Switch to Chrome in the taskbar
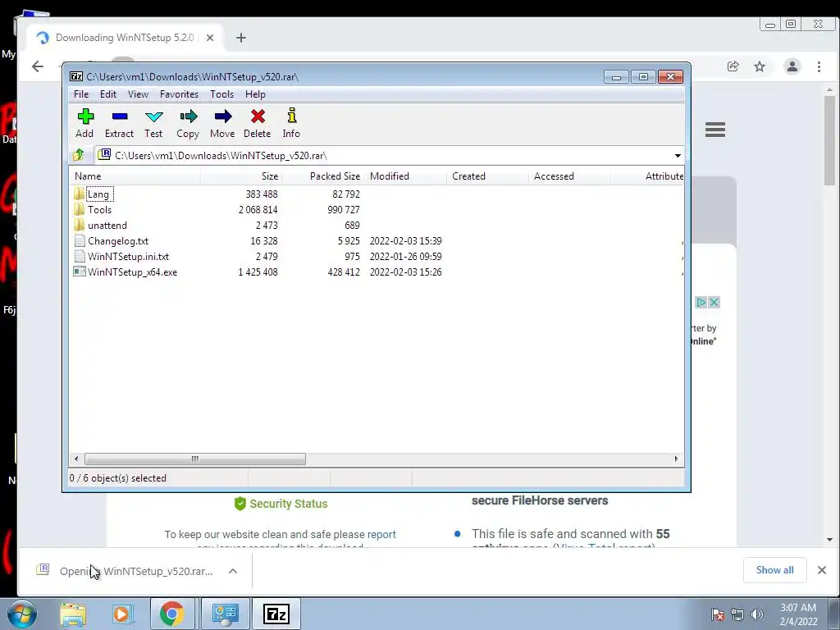Screen dimensions: 840x630 171,614
